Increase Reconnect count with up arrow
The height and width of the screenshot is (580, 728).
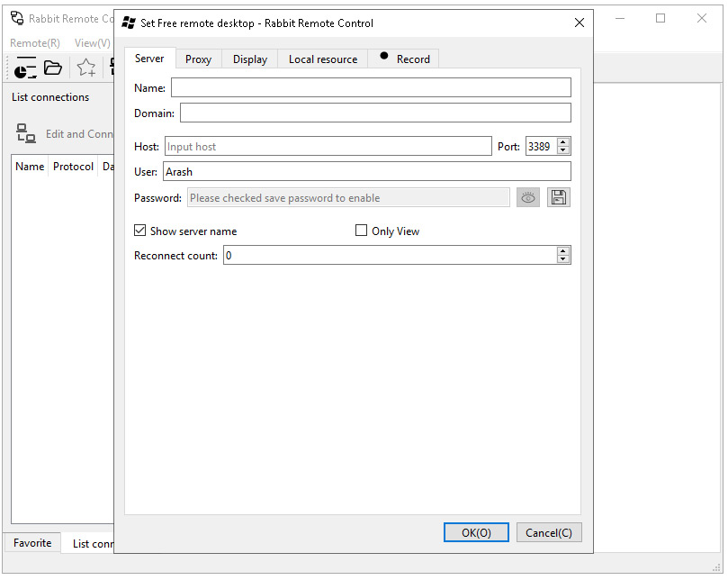(x=562, y=251)
